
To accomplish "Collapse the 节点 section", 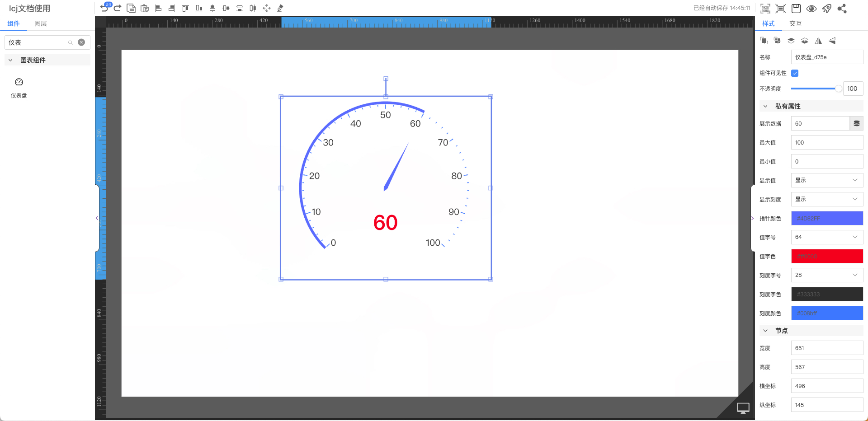I will pyautogui.click(x=765, y=331).
